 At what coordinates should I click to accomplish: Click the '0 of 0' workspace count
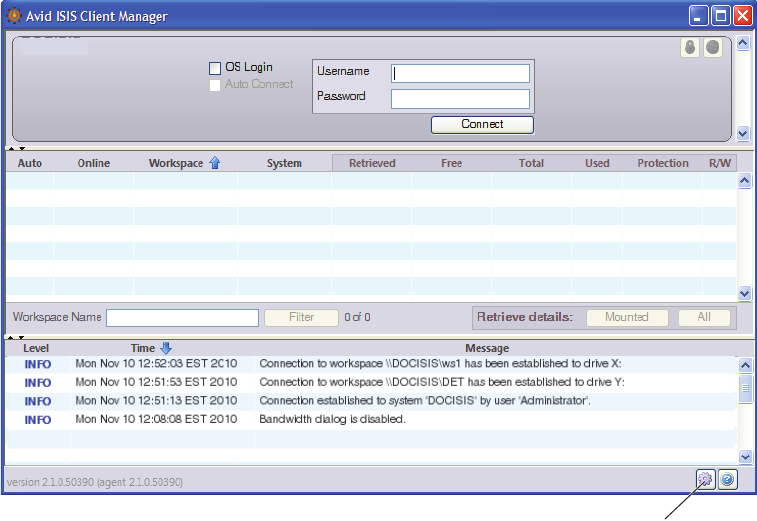click(357, 317)
